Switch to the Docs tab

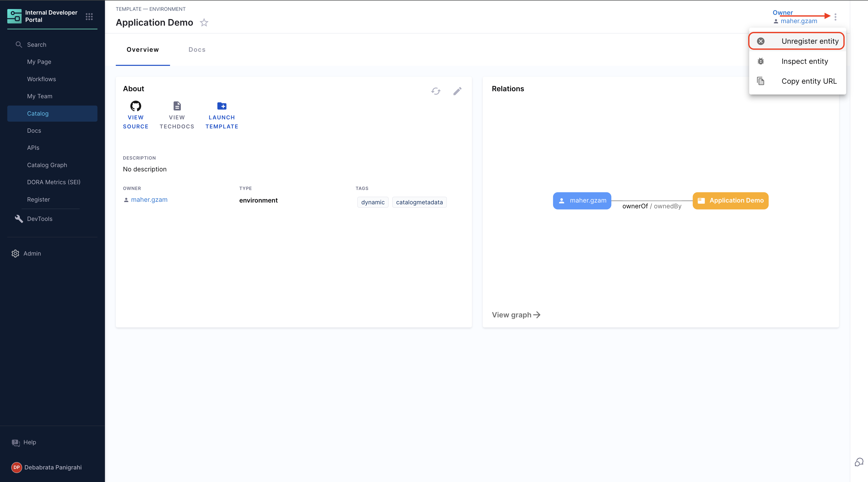[x=197, y=50]
